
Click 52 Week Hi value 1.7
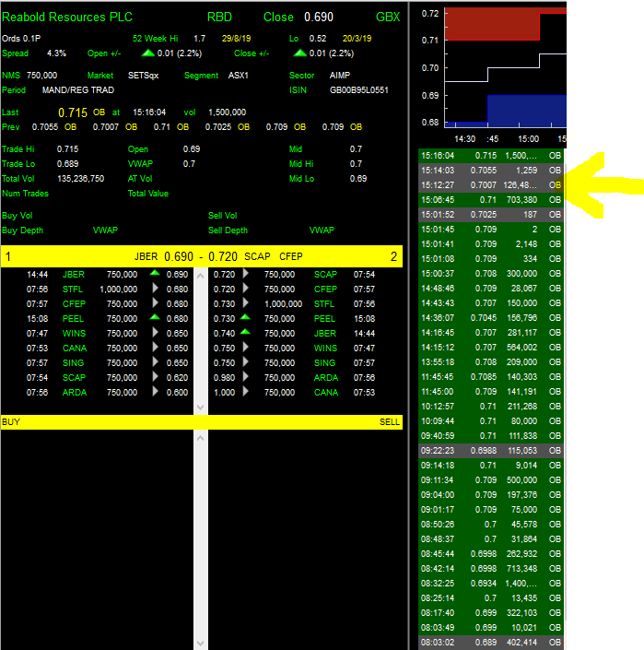coord(200,39)
